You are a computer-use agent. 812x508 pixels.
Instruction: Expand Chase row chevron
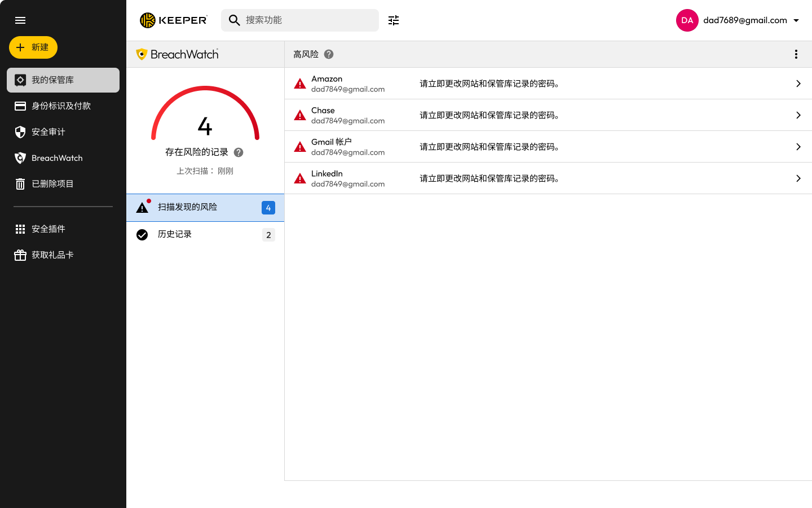click(798, 115)
